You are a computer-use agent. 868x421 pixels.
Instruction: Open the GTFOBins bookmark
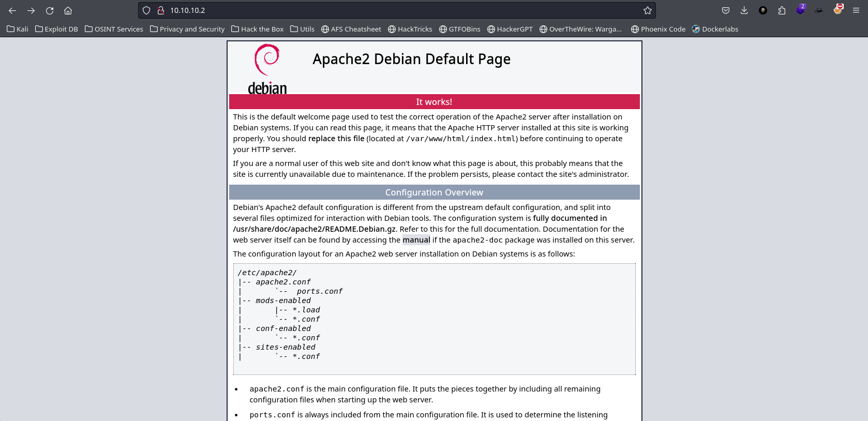tap(460, 29)
